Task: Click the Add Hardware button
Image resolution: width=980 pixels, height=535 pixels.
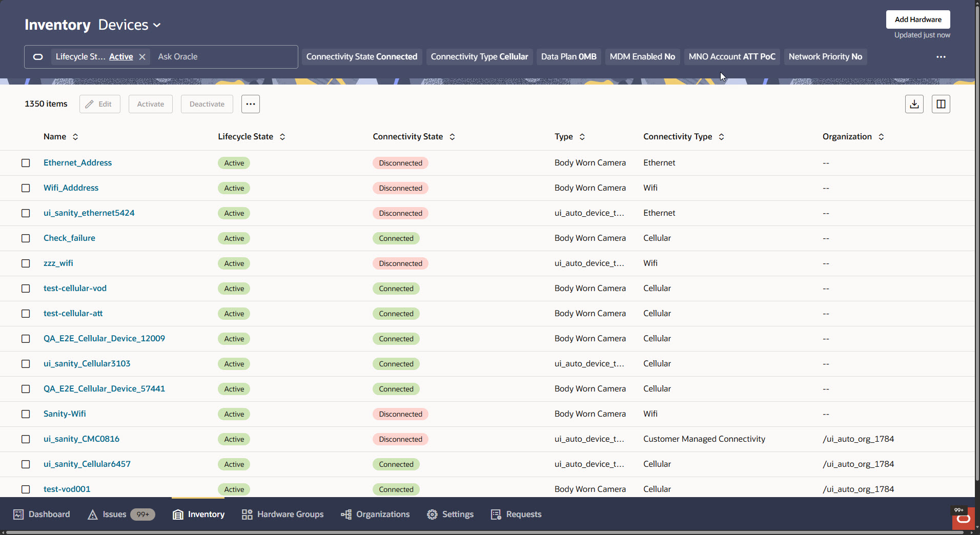Action: click(917, 19)
